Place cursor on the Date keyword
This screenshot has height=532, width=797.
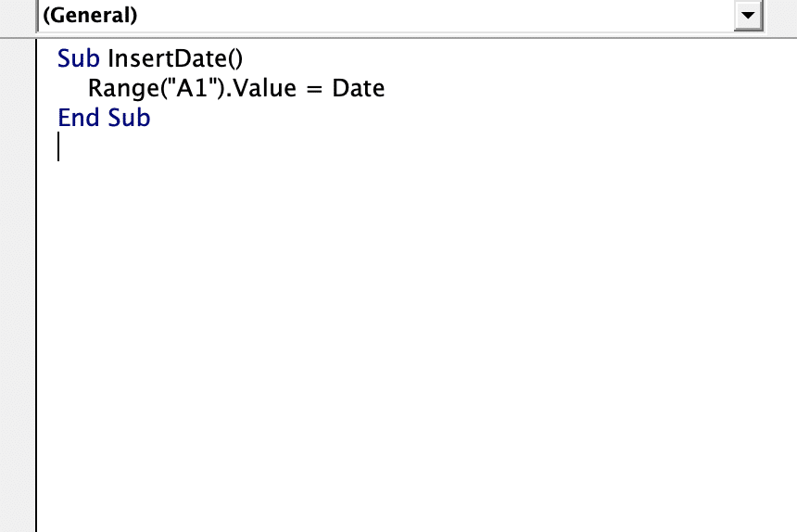359,88
